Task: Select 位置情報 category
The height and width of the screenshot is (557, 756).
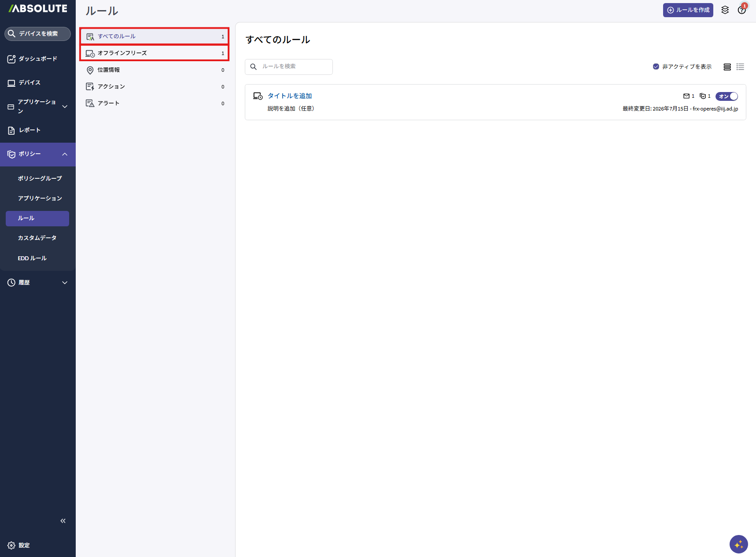Action: (x=155, y=70)
